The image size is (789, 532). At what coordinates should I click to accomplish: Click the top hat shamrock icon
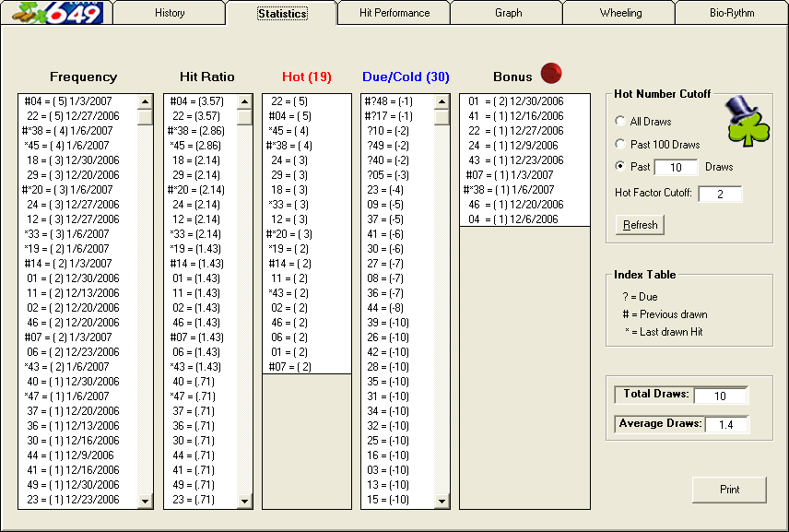(x=747, y=121)
